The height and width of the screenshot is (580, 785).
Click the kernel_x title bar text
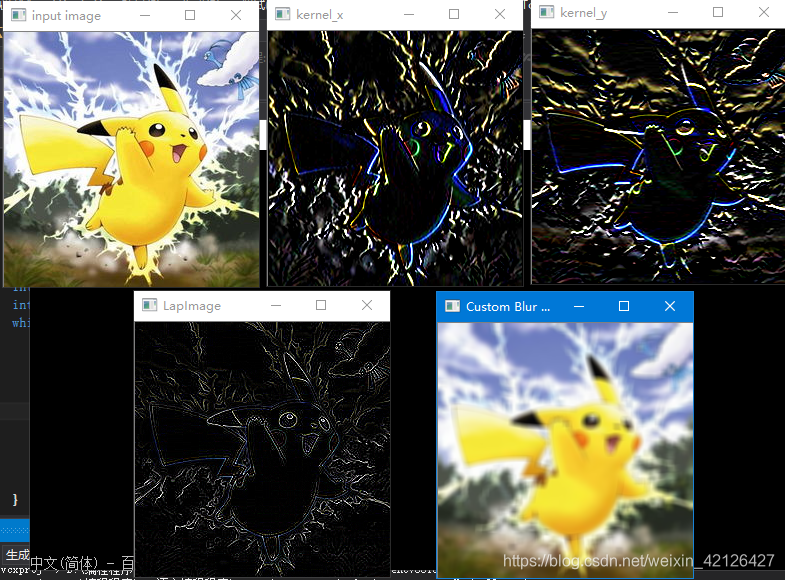[x=319, y=15]
